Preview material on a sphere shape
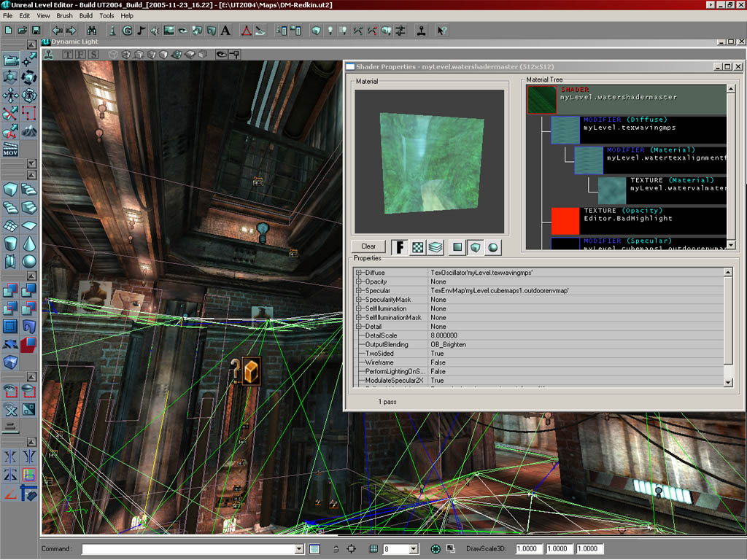The image size is (747, 560). click(x=493, y=247)
